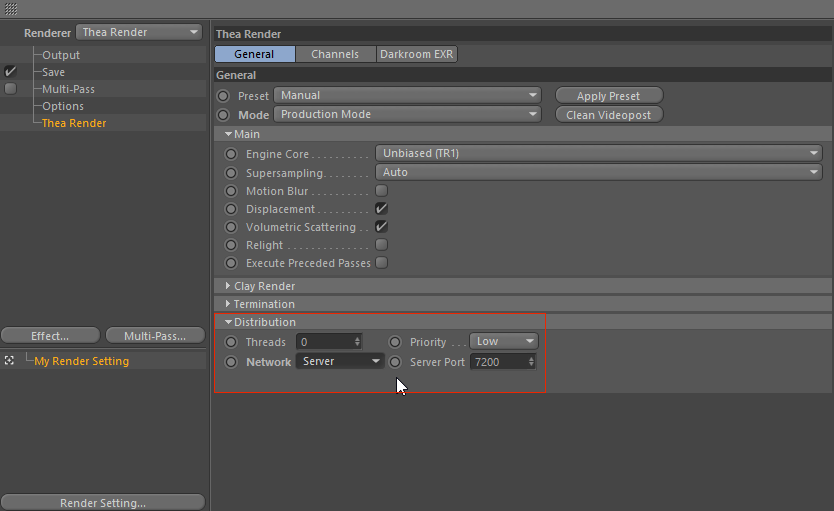The height and width of the screenshot is (511, 834).
Task: Switch to the Channels tab
Action: pyautogui.click(x=335, y=54)
